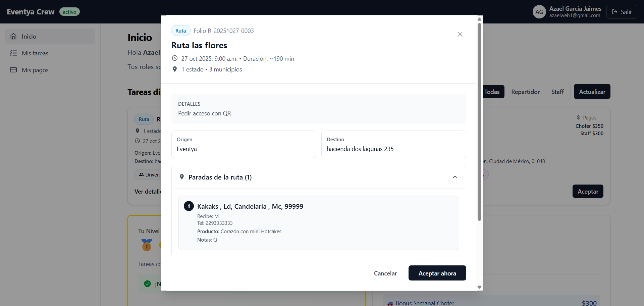Collapse the Paradas de la ruta section
This screenshot has height=306, width=644.
(x=455, y=177)
